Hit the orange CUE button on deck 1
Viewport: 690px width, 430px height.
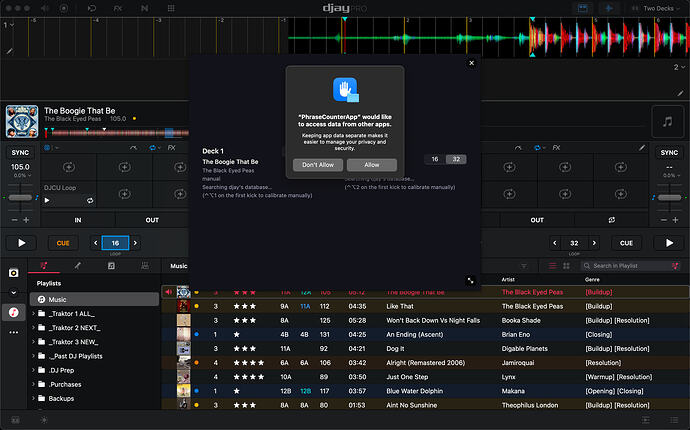(63, 243)
